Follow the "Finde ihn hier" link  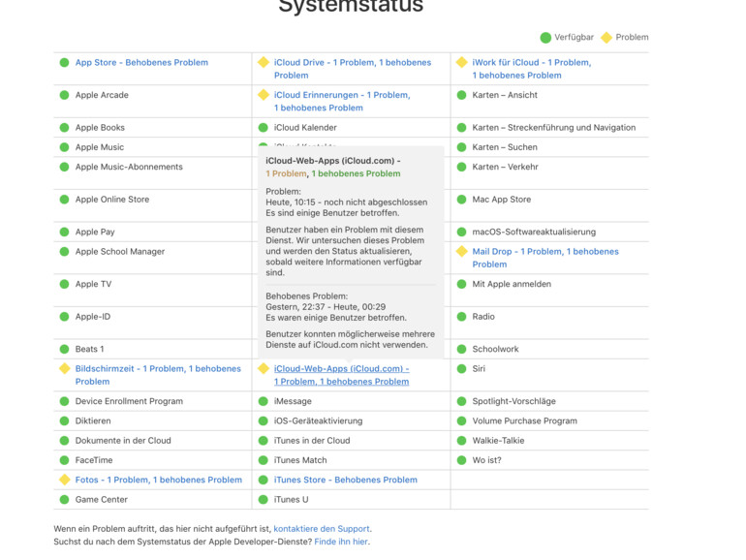[x=341, y=542]
